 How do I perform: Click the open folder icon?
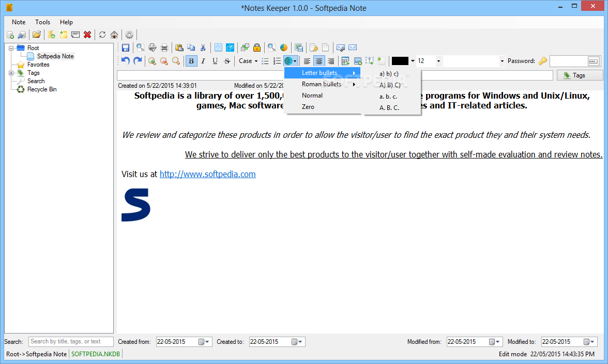pos(37,35)
